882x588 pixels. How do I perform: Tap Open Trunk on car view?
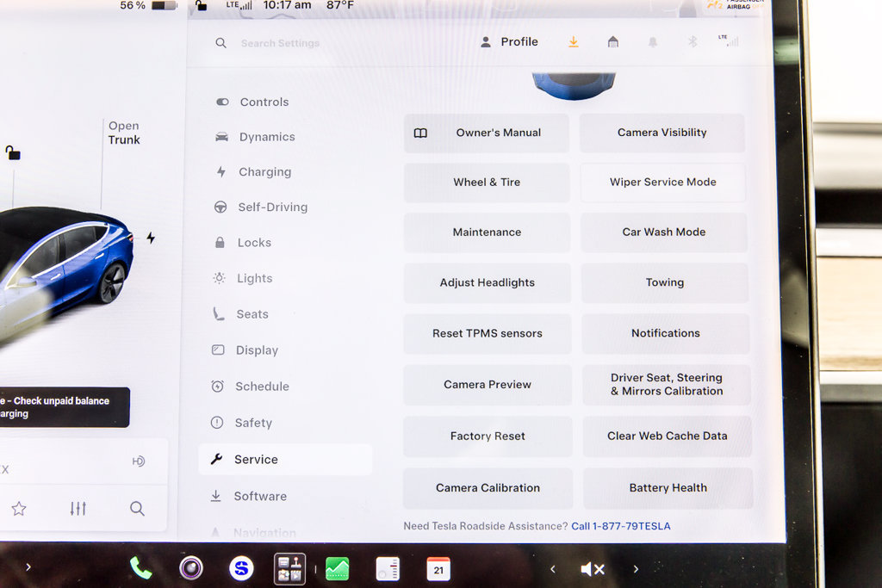[x=124, y=133]
